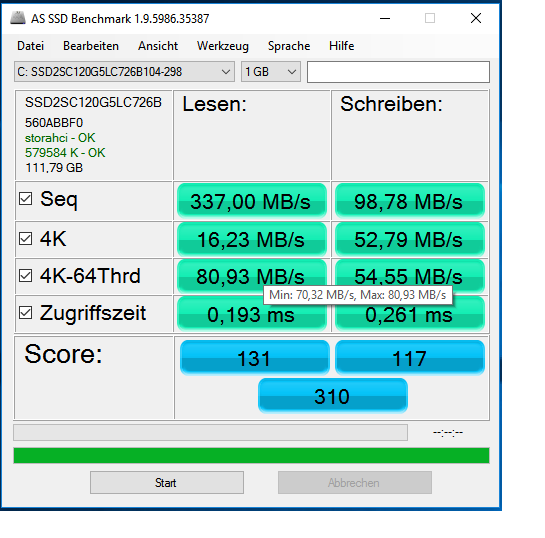Click the Score: label
Image resolution: width=545 pixels, height=538 pixels.
coord(64,354)
